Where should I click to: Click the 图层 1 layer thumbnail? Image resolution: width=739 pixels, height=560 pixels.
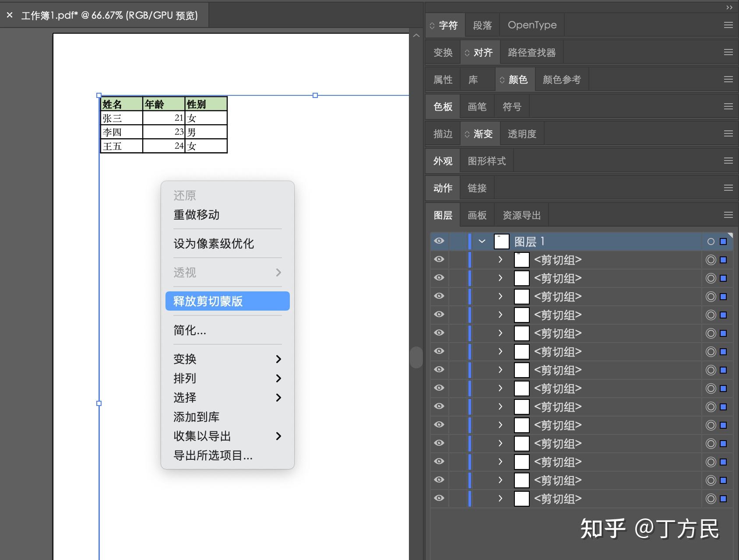(501, 241)
